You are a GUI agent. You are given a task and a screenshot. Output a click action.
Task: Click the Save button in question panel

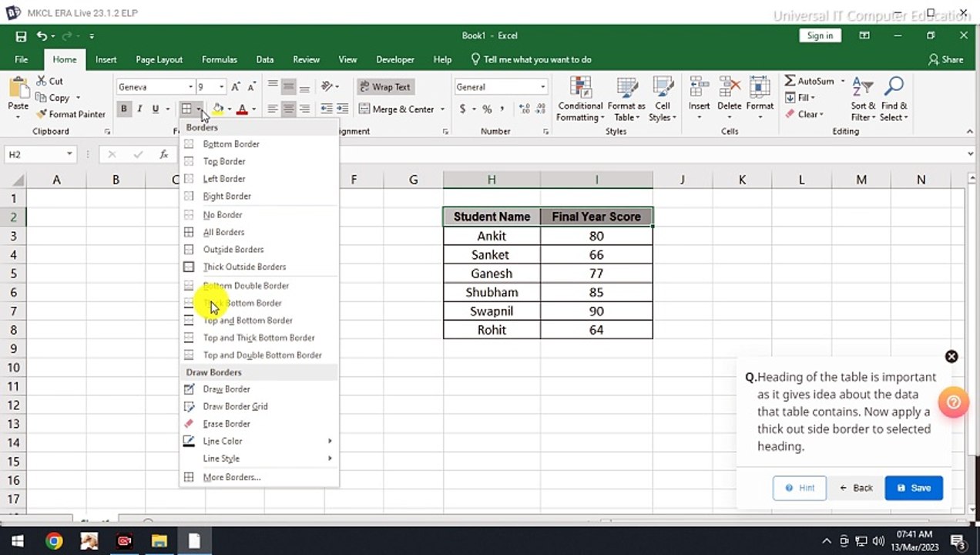click(914, 488)
